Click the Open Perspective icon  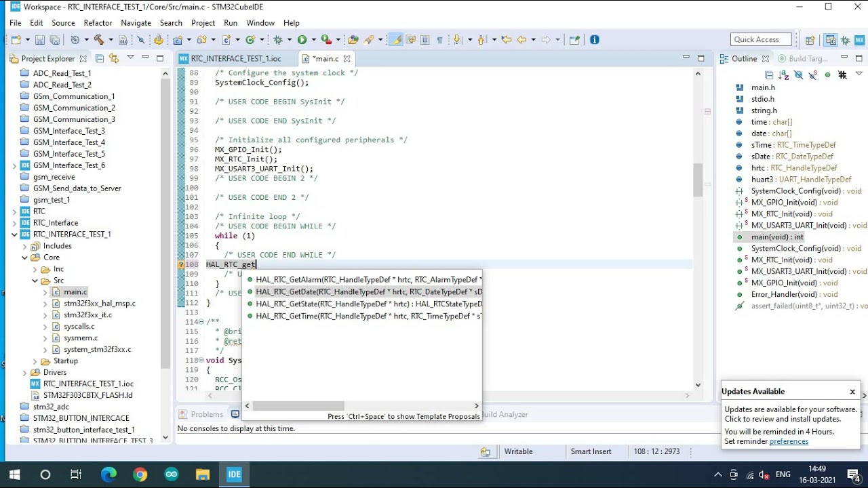[x=810, y=40]
